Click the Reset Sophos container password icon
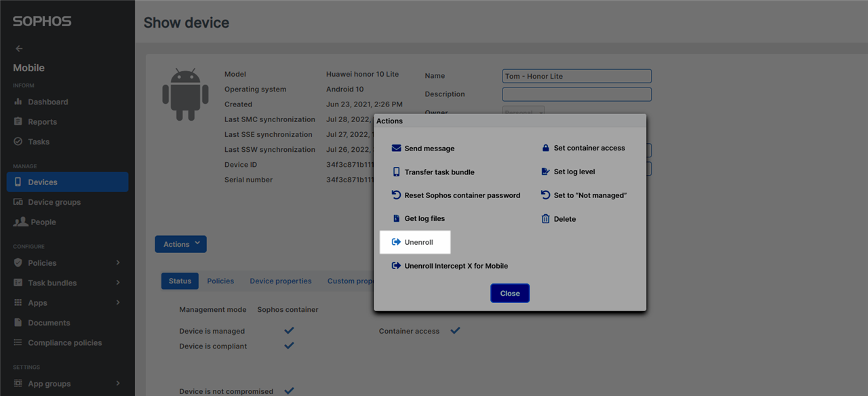This screenshot has height=396, width=868. pyautogui.click(x=396, y=195)
